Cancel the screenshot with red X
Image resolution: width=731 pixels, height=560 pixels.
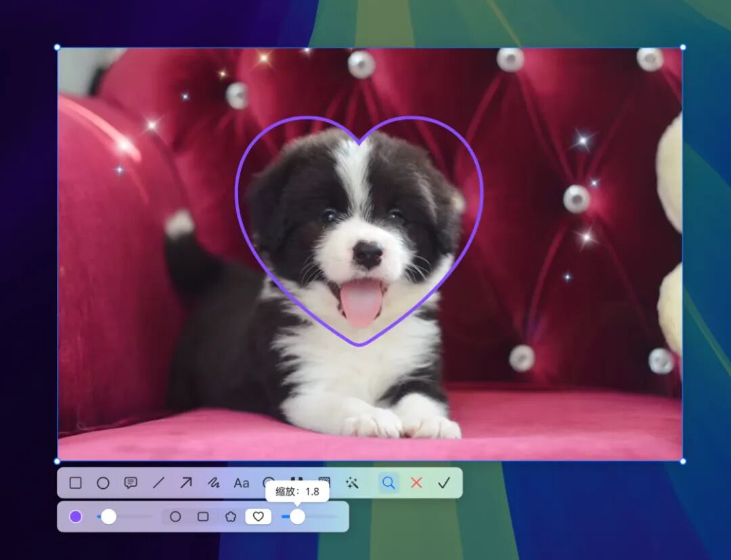(416, 483)
